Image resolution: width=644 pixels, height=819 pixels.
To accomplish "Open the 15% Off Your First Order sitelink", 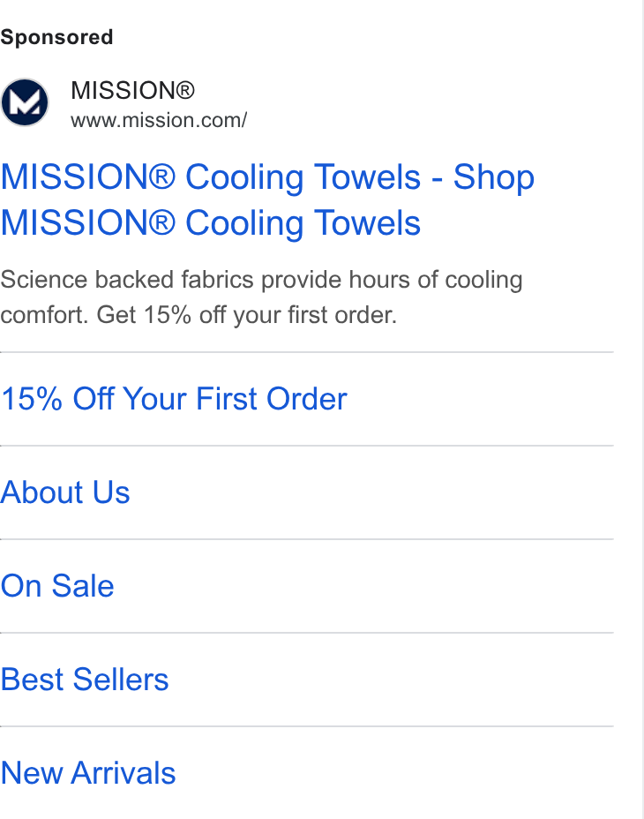I will coord(174,399).
